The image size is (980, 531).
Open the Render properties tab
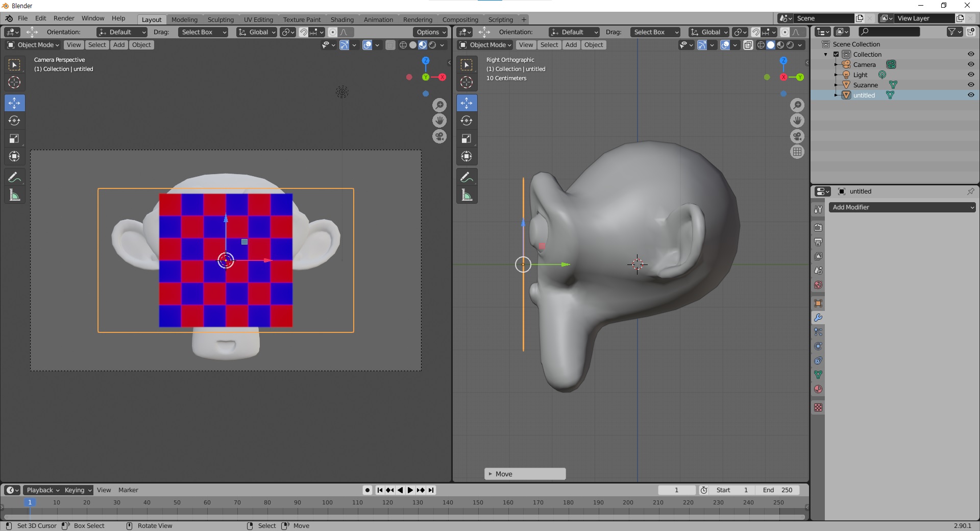coord(818,228)
